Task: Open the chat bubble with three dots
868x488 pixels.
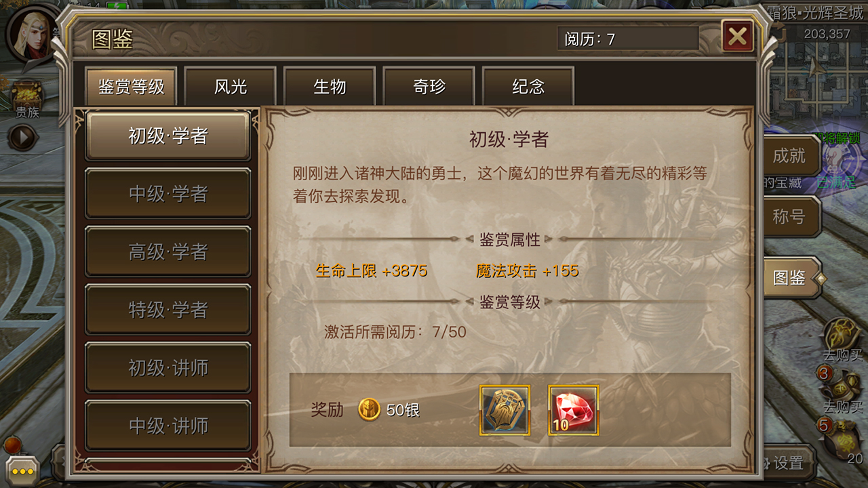Action: coord(22,470)
